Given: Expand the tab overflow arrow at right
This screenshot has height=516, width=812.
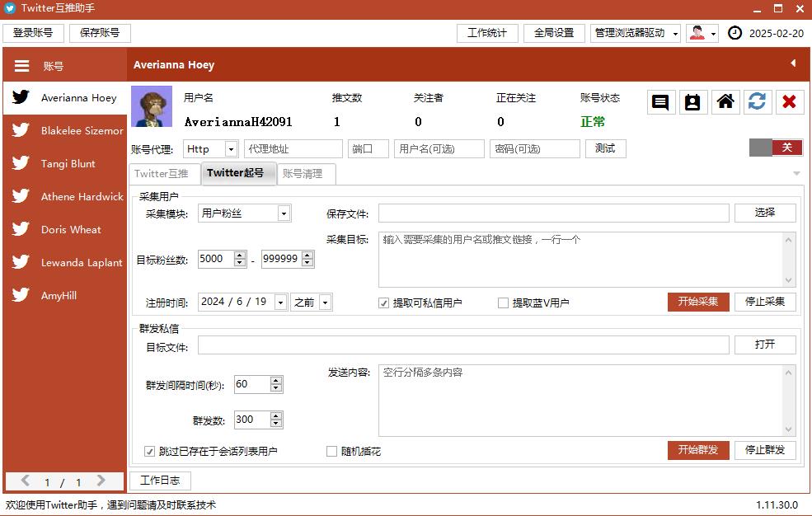Looking at the screenshot, I should coord(796,173).
